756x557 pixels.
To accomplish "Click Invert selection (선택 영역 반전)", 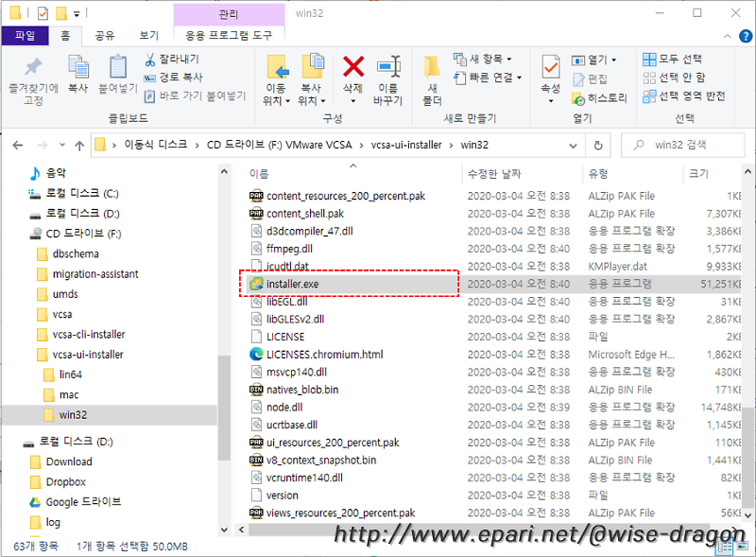I will point(683,96).
